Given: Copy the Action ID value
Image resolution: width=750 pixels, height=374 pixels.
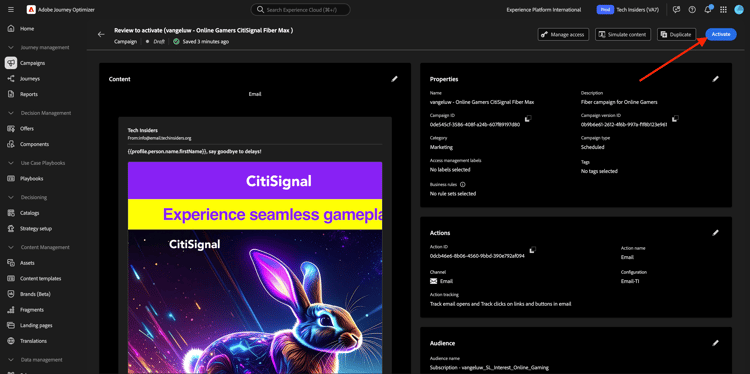Looking at the screenshot, I should tap(532, 250).
